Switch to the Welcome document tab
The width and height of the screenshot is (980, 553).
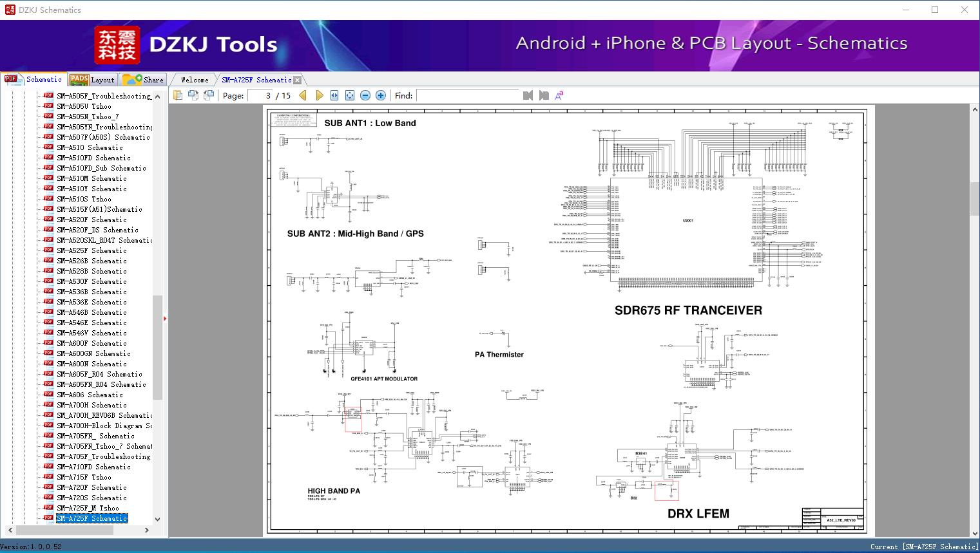tap(195, 80)
